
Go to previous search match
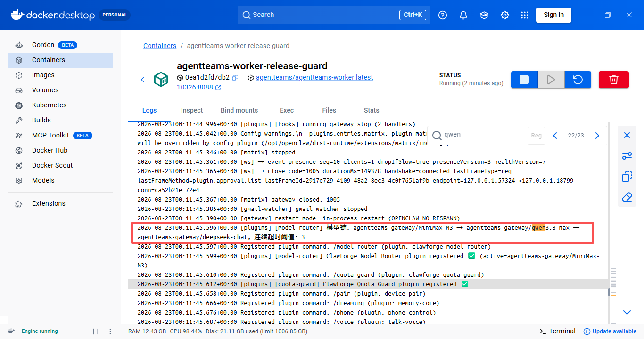(x=555, y=136)
